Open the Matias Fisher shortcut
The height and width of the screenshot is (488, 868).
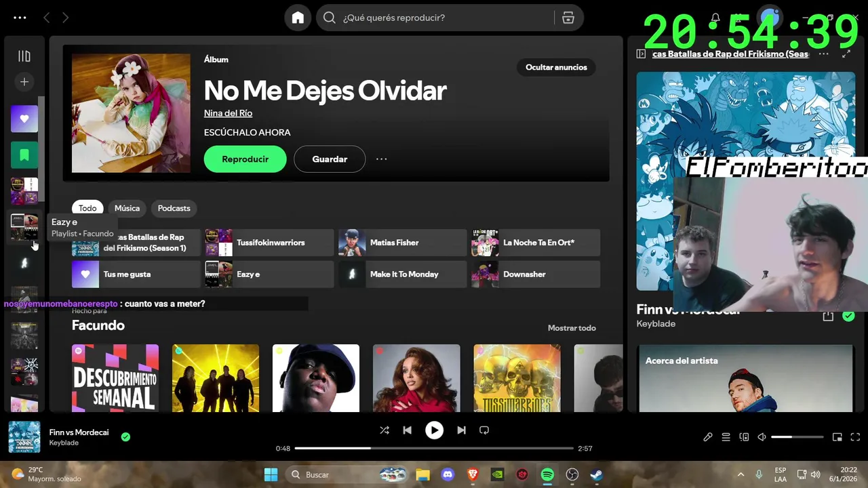[403, 243]
